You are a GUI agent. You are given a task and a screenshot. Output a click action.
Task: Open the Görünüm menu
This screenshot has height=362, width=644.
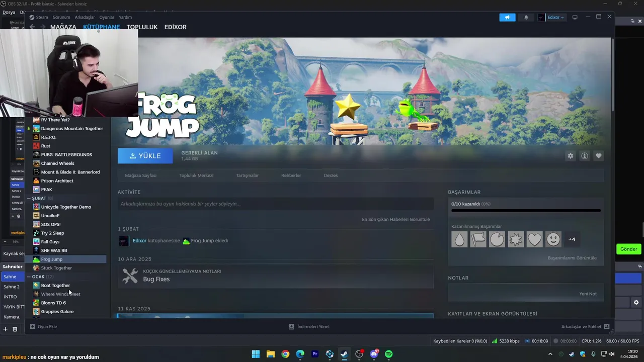tap(61, 17)
